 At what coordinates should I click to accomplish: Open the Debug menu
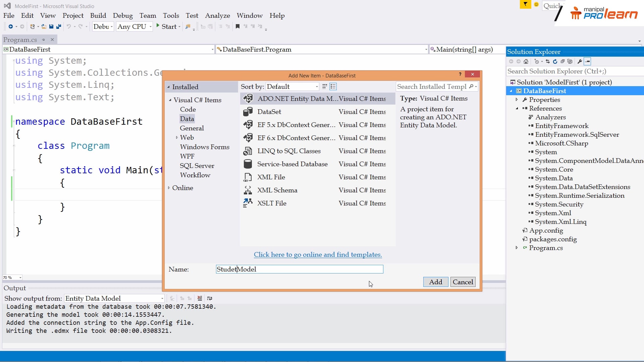[x=123, y=16]
